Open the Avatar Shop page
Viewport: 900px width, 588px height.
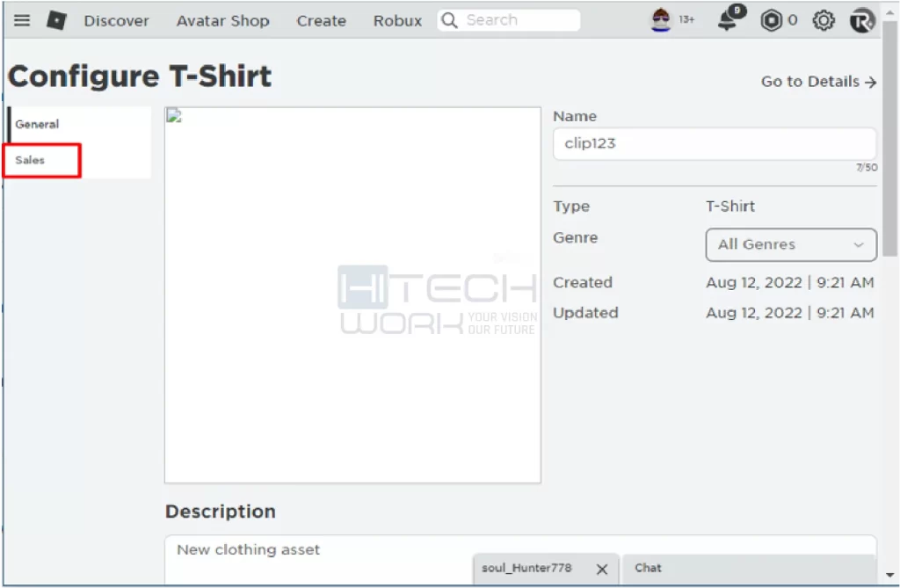[x=222, y=21]
